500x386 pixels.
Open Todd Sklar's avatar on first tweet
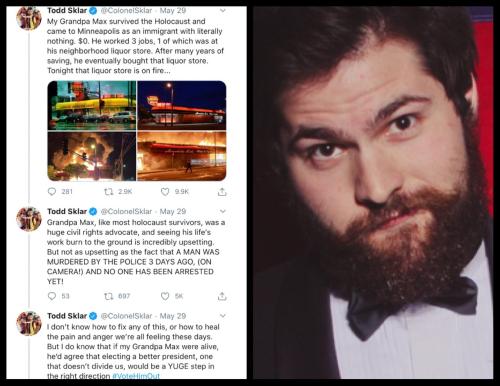coord(29,18)
